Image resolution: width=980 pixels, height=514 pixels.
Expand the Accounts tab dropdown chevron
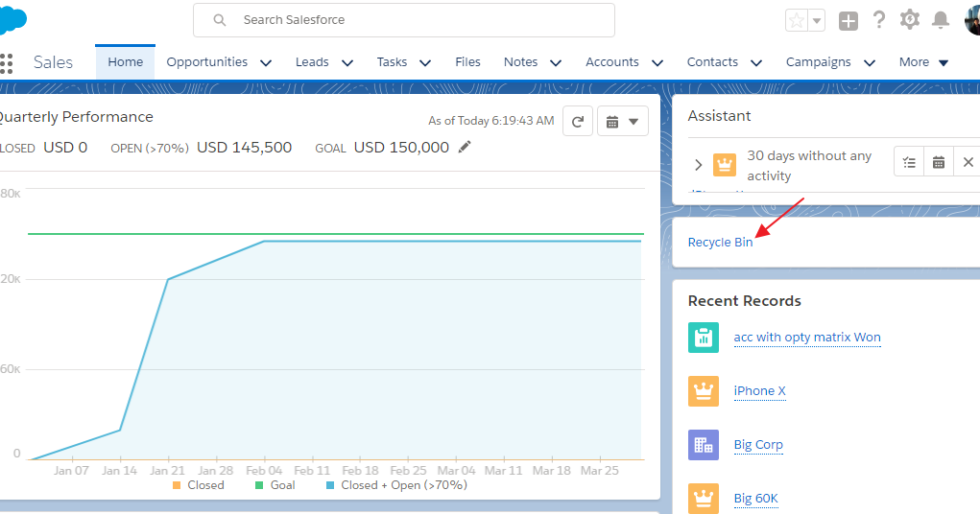pos(657,62)
